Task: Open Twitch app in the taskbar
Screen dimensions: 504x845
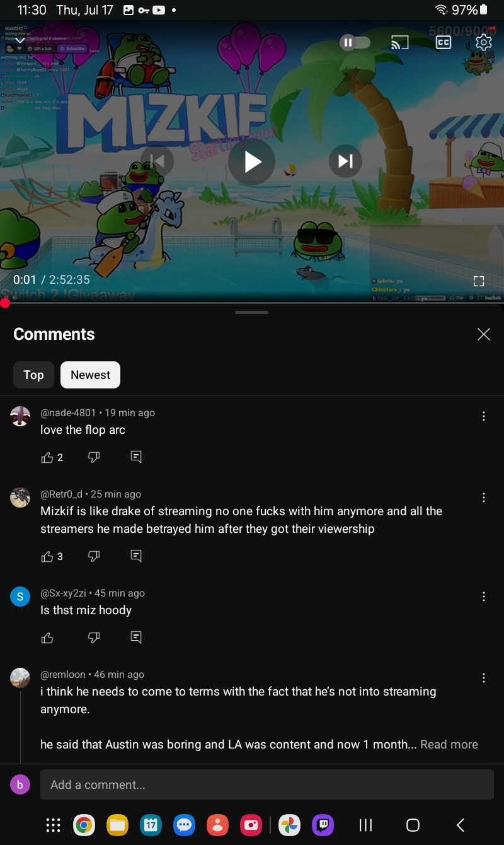Action: coord(323,825)
